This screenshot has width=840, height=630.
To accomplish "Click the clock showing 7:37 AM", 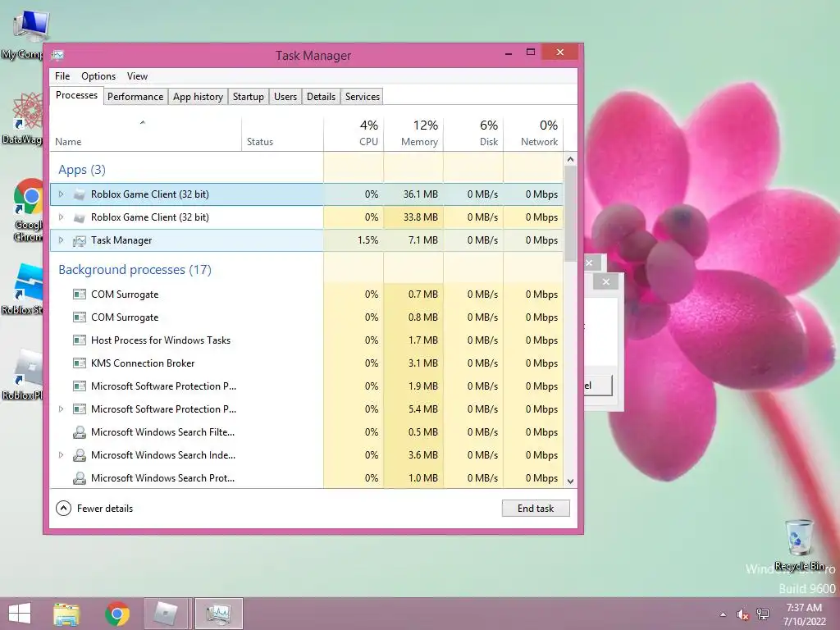I will tap(804, 608).
